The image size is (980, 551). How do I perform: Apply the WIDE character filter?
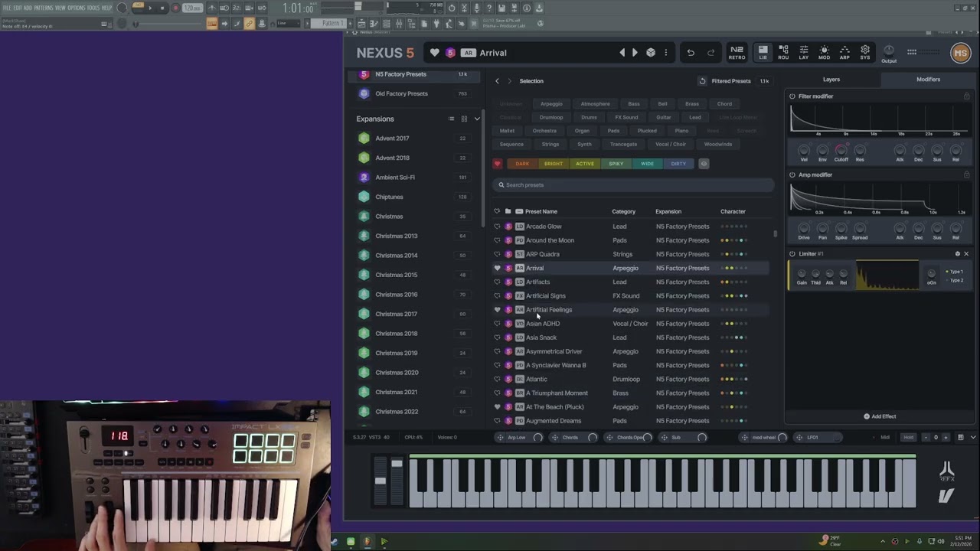click(648, 164)
